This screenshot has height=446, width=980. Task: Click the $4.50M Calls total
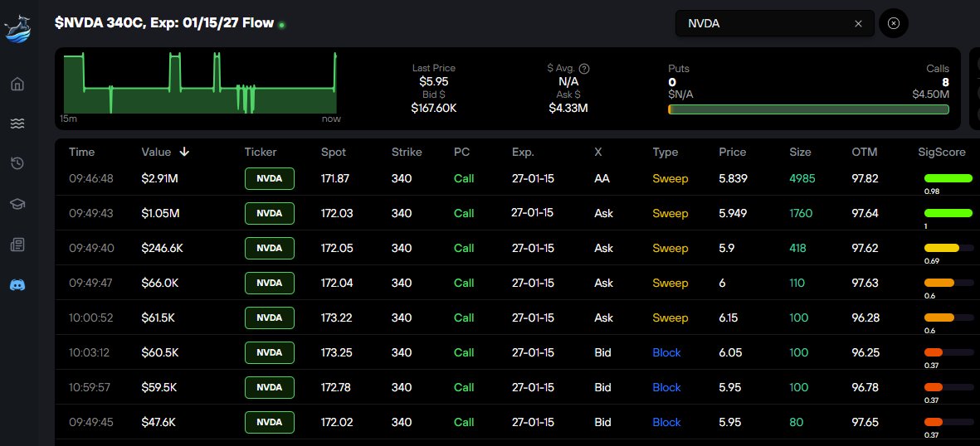(x=930, y=95)
